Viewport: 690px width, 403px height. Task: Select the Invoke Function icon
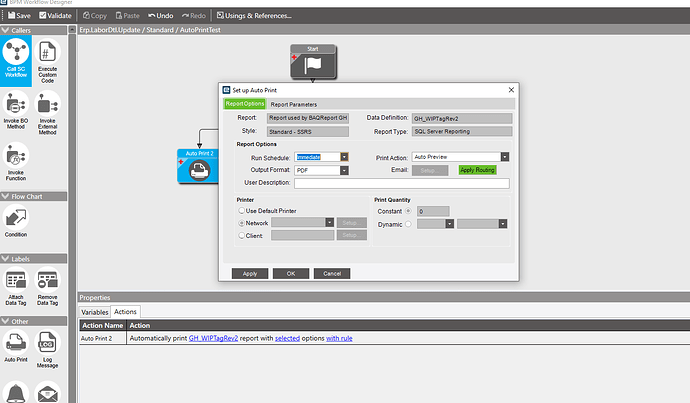pos(16,161)
